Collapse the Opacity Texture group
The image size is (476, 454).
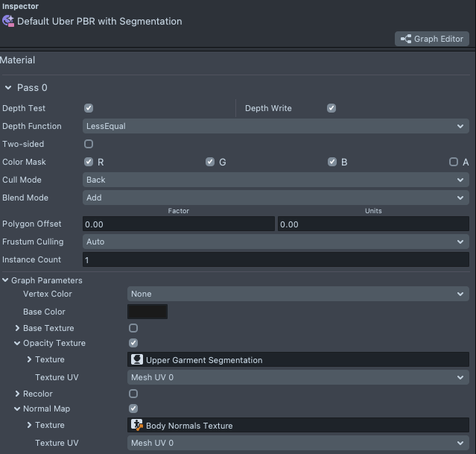pos(17,343)
